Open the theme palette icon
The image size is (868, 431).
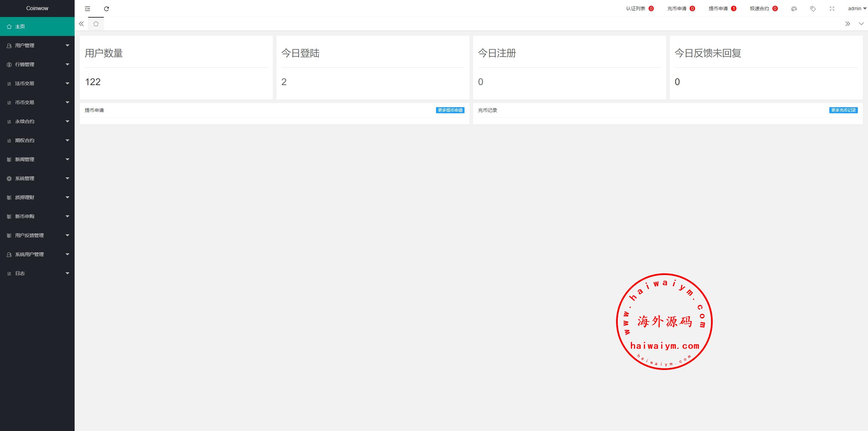[x=794, y=9]
